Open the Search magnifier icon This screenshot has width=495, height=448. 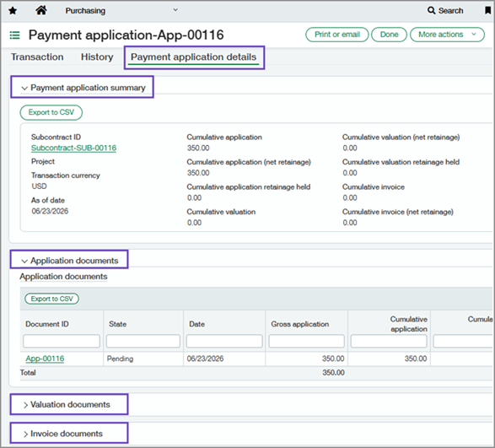click(x=431, y=10)
